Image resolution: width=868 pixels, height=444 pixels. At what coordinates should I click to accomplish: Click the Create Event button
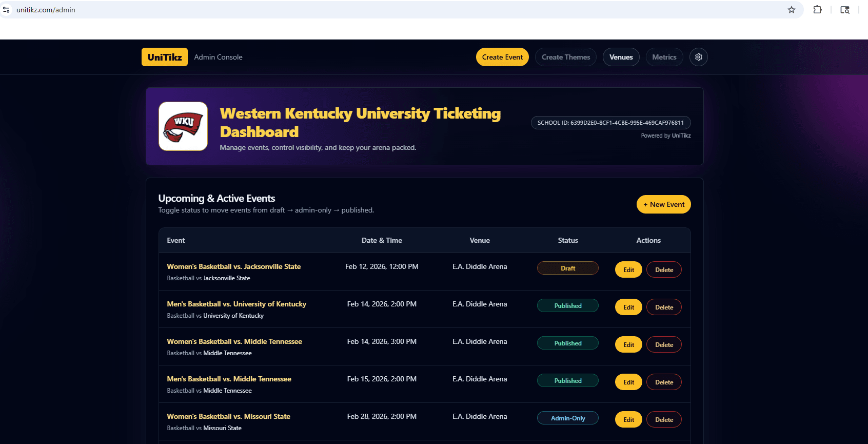point(502,57)
